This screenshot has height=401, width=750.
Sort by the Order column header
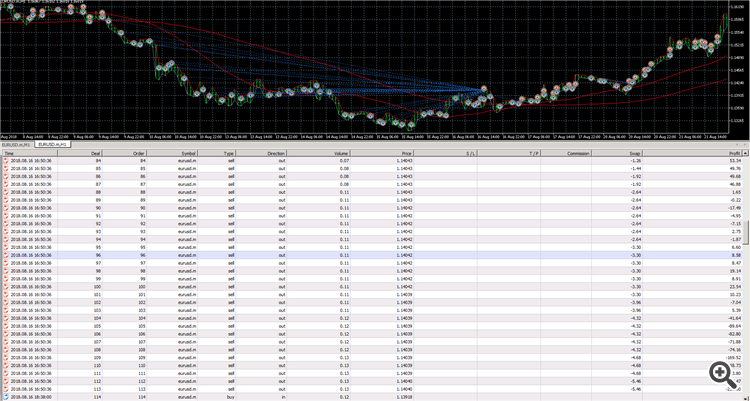[x=124, y=154]
